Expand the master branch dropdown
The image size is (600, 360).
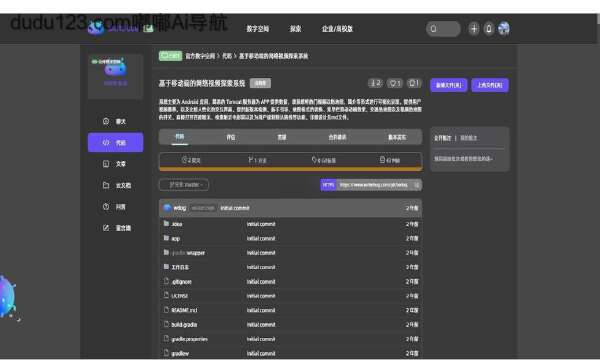click(x=184, y=185)
